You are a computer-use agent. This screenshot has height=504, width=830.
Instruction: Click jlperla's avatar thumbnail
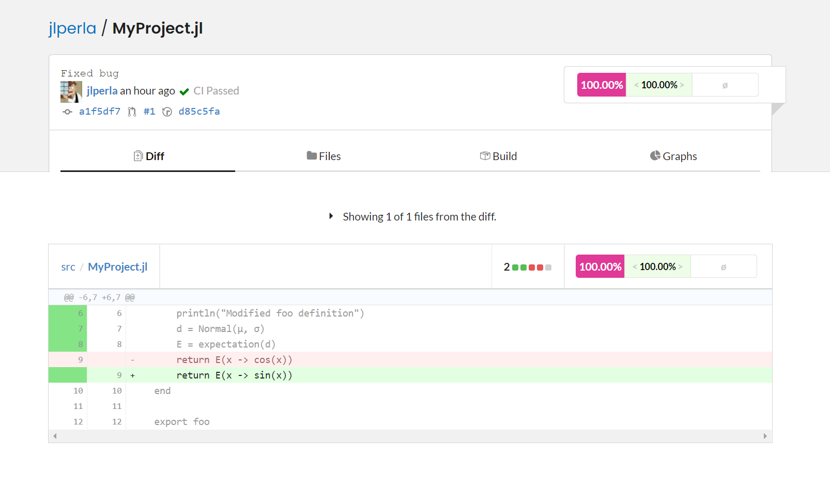point(71,92)
